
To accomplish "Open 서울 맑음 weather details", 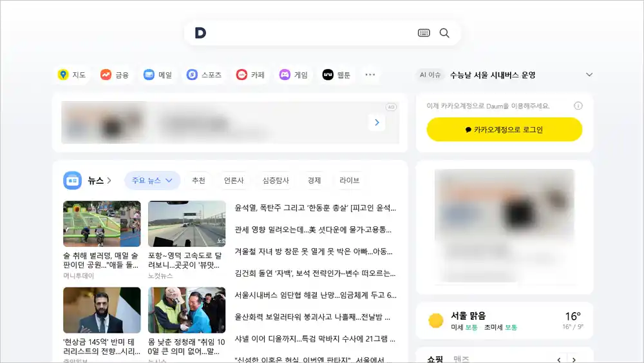I will pyautogui.click(x=468, y=316).
